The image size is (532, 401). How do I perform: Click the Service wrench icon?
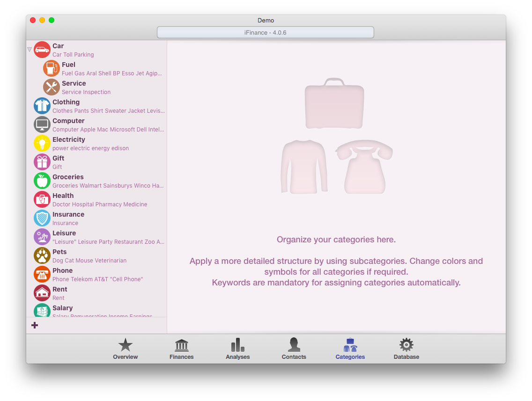click(52, 87)
